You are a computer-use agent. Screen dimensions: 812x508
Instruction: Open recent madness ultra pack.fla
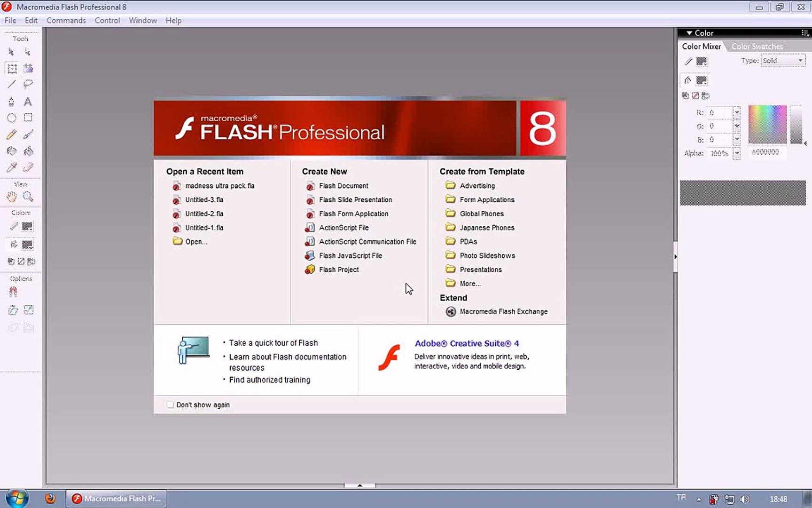tap(219, 186)
